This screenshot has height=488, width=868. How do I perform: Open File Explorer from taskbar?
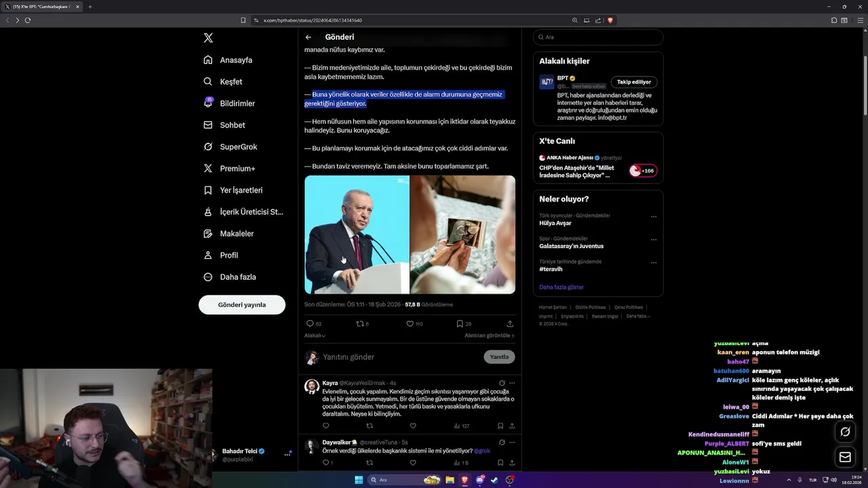(x=450, y=480)
